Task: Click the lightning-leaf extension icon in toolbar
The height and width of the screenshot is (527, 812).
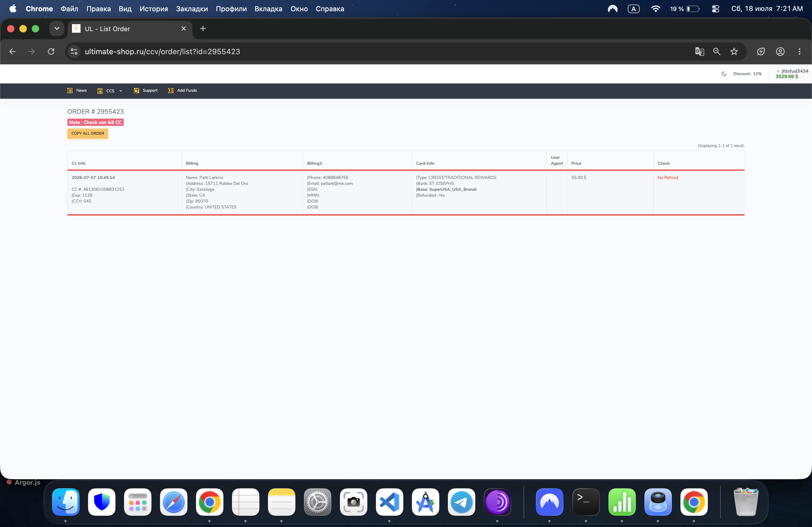Action: tap(761, 52)
